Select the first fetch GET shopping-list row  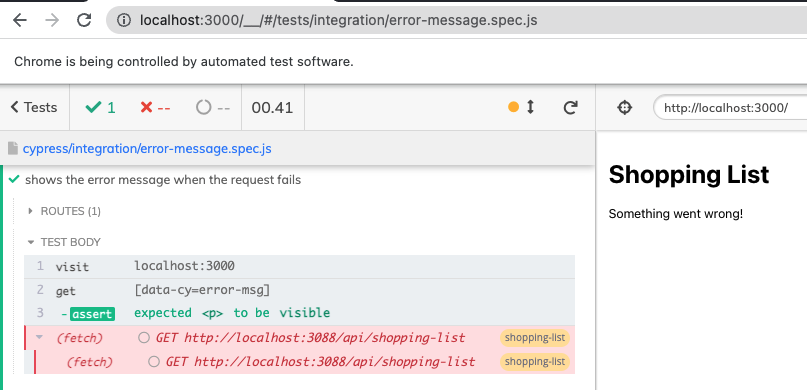tap(300, 338)
